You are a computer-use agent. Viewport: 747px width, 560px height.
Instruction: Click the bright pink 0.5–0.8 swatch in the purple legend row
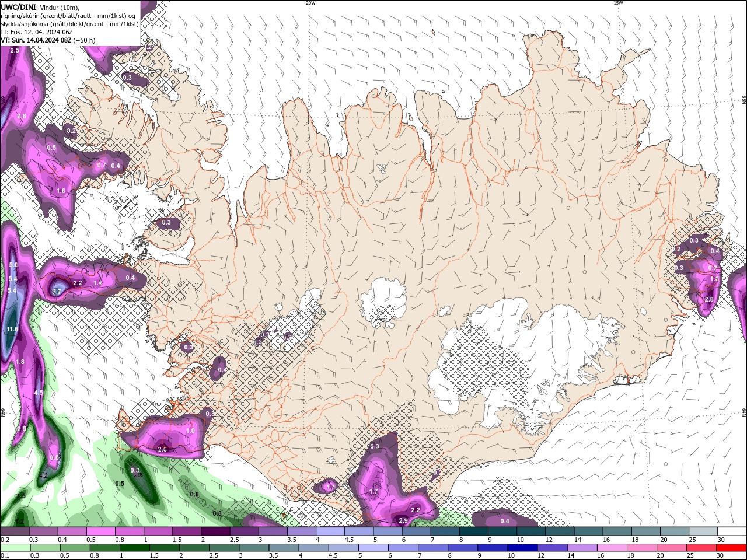click(101, 531)
